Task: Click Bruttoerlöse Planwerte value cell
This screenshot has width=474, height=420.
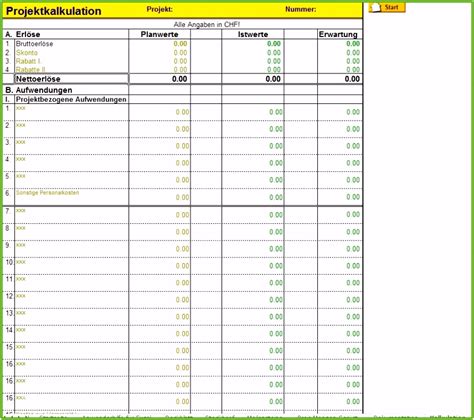Action: coord(180,44)
